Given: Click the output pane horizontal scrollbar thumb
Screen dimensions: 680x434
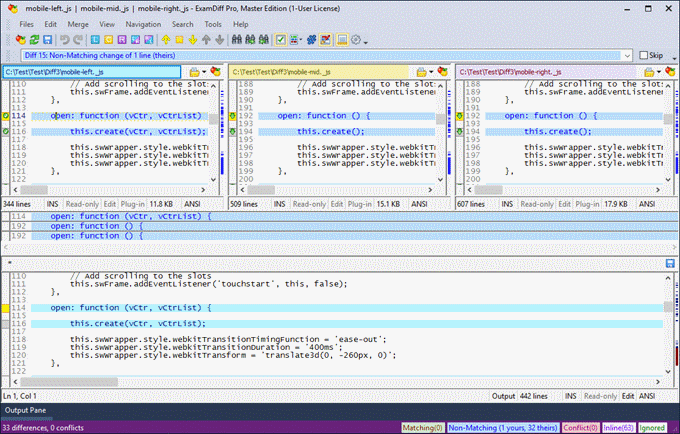Looking at the screenshot, I should point(69,382).
